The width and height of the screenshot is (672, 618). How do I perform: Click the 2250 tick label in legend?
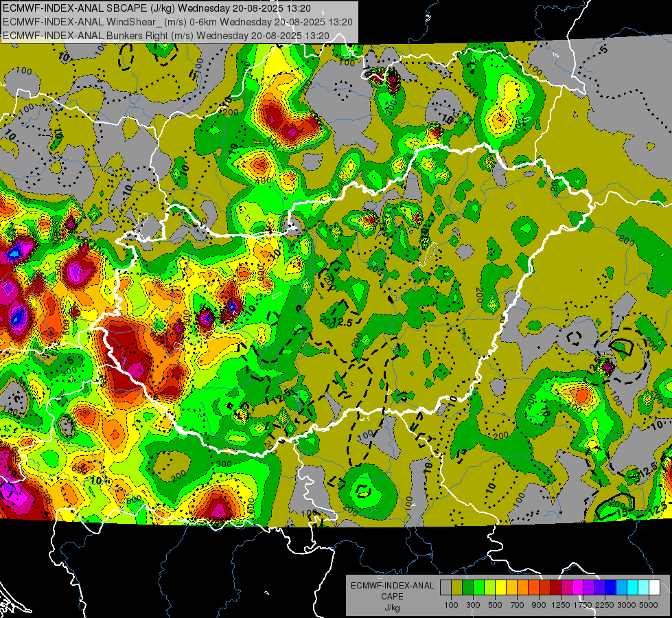coord(605,605)
